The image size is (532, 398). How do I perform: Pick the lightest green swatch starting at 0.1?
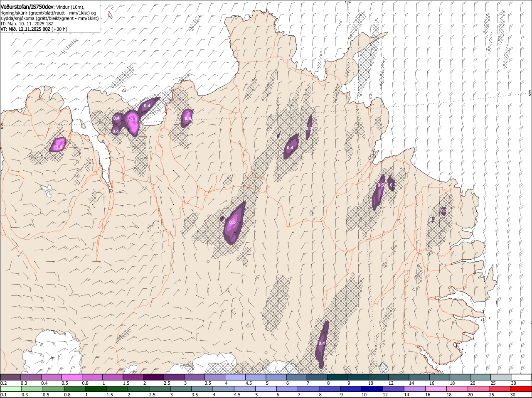coord(11,389)
